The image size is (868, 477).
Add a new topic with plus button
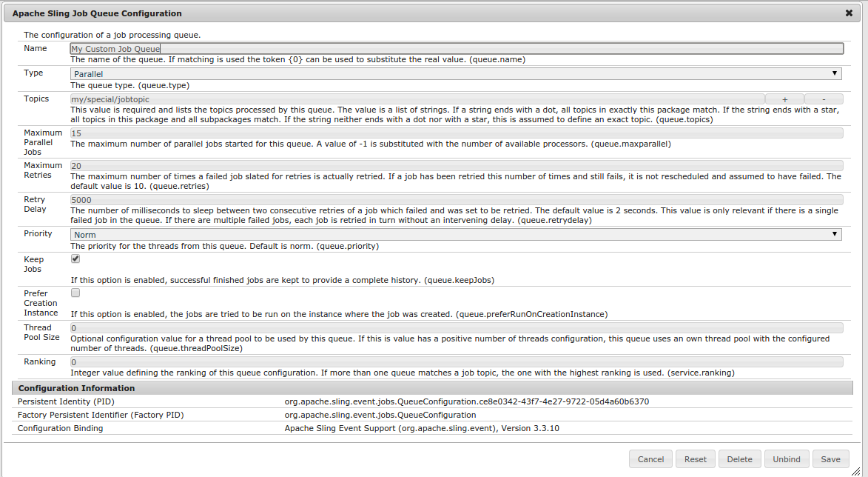point(784,99)
